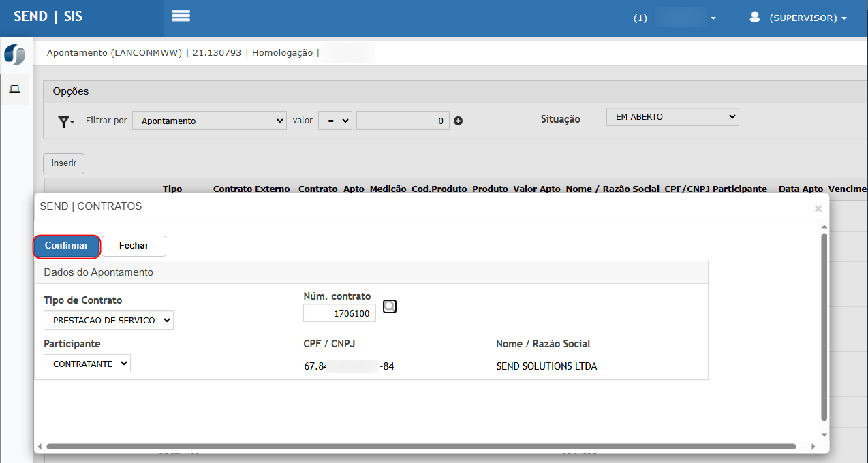
Task: Open the (SUPERVISOR) user menu
Action: click(x=808, y=18)
